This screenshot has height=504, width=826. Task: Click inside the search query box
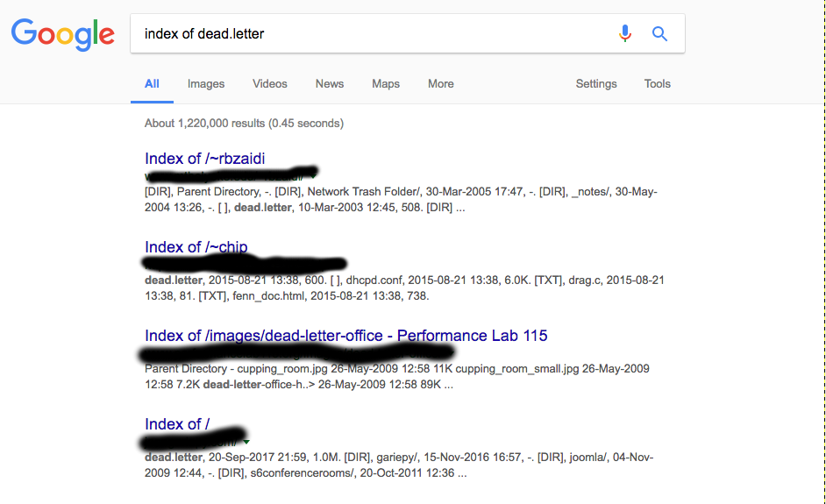[x=368, y=34]
